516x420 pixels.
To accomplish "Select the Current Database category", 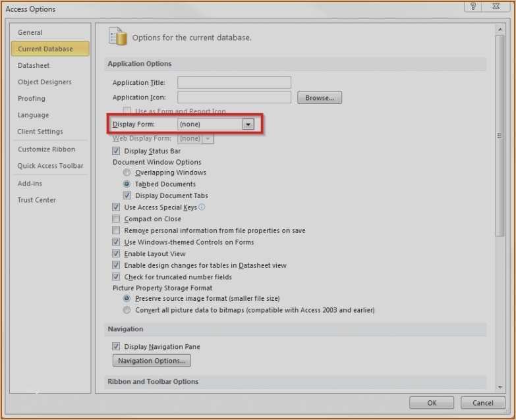I will (x=50, y=49).
